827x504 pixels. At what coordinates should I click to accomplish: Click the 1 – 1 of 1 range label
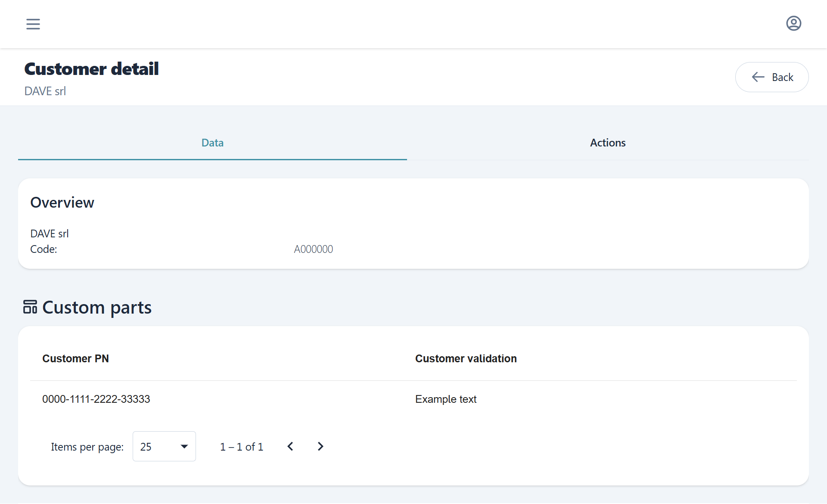241,447
